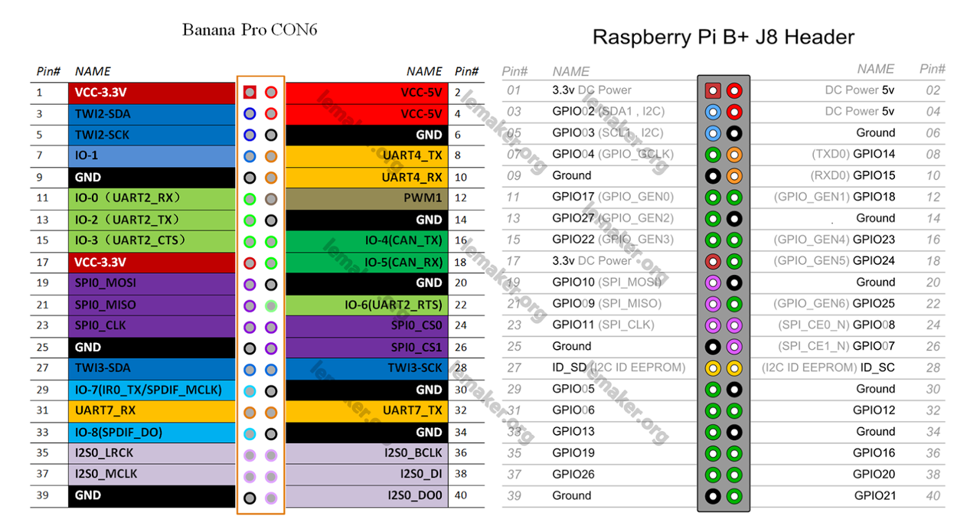The height and width of the screenshot is (529, 980).
Task: Click the Raspberry Pi header dot beside GPIO21
Action: (x=734, y=496)
